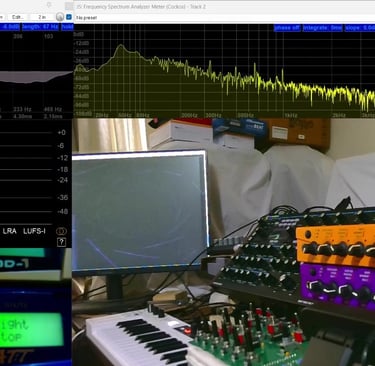
Task: Click the '465 Hz' readout in left panel
Action: pyautogui.click(x=52, y=109)
